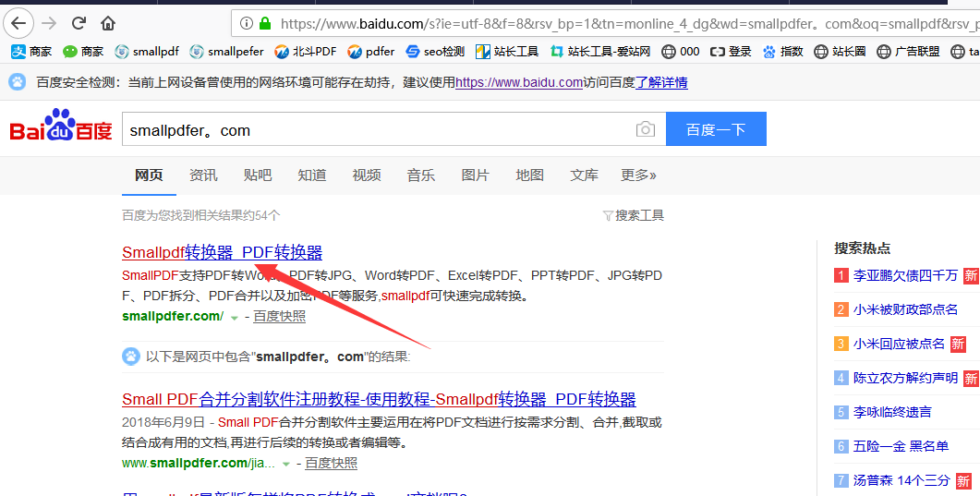Open the 指数 bookmark with paw icon
The image size is (980, 496).
tap(782, 52)
